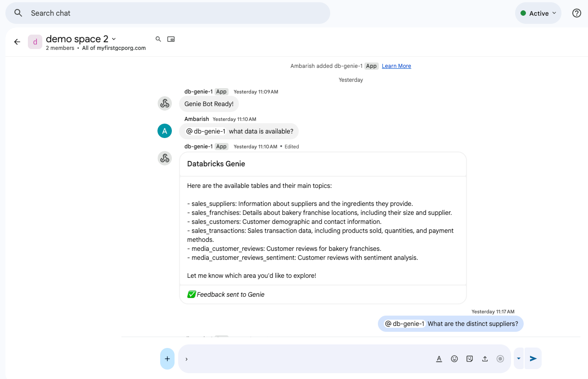
Task: Click the App badge in Ambarish added notice
Action: click(371, 66)
